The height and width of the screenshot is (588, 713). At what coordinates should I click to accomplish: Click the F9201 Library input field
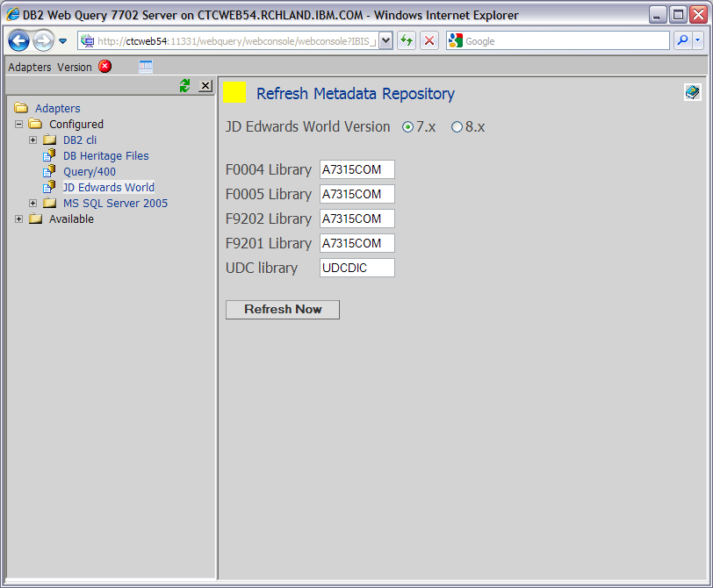click(x=357, y=243)
